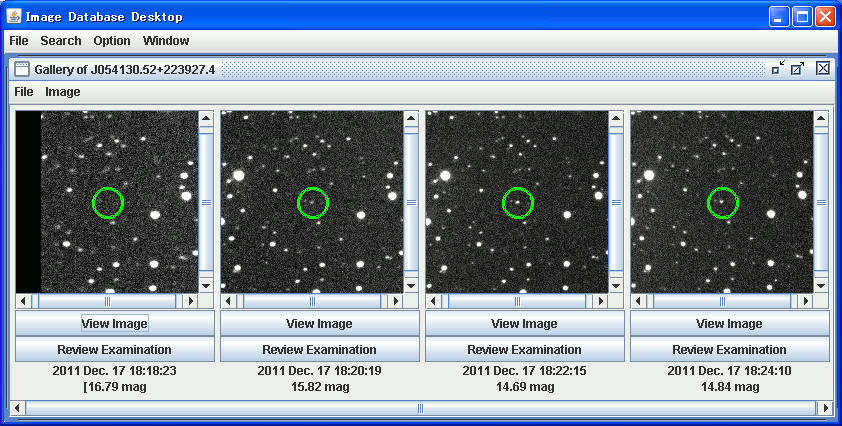The height and width of the screenshot is (426, 842).
Task: Close the Gallery internal frame
Action: 823,68
